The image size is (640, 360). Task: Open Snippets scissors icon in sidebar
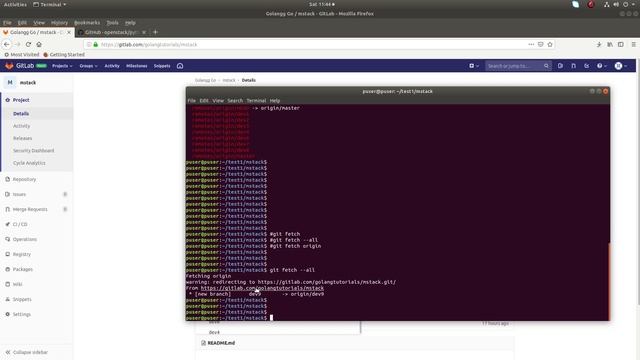click(x=7, y=299)
